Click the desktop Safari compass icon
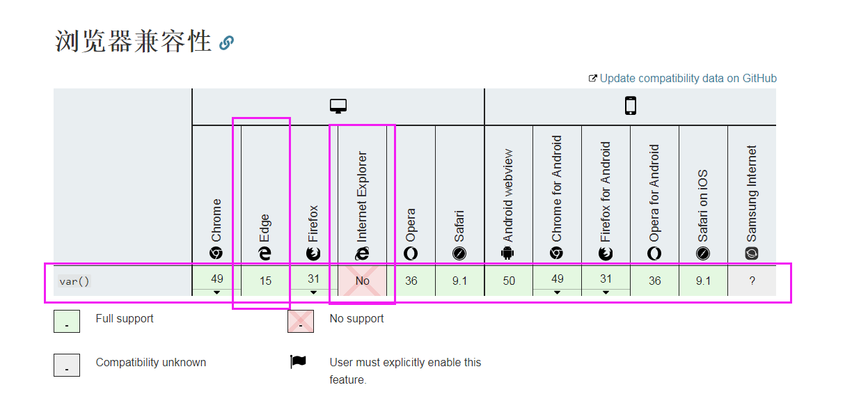This screenshot has width=868, height=408. 459,253
